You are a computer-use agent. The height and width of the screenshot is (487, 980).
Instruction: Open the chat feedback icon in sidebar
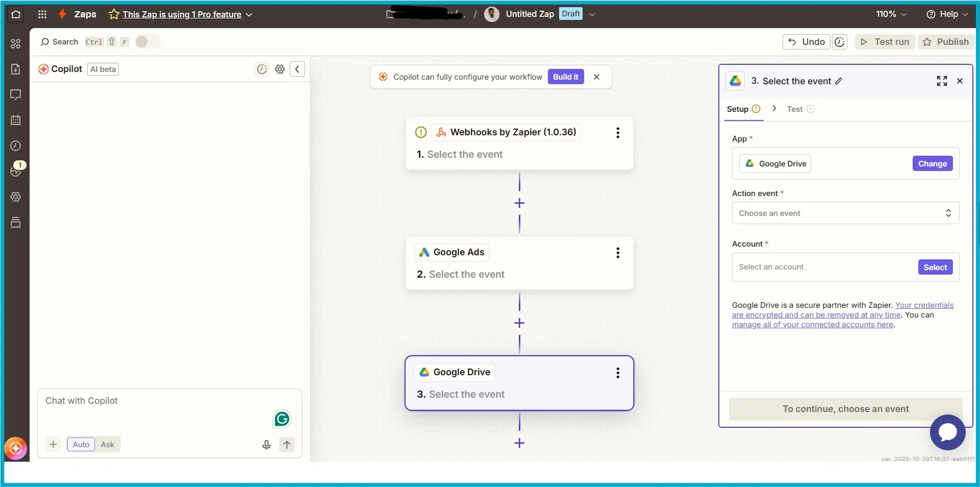tap(16, 95)
